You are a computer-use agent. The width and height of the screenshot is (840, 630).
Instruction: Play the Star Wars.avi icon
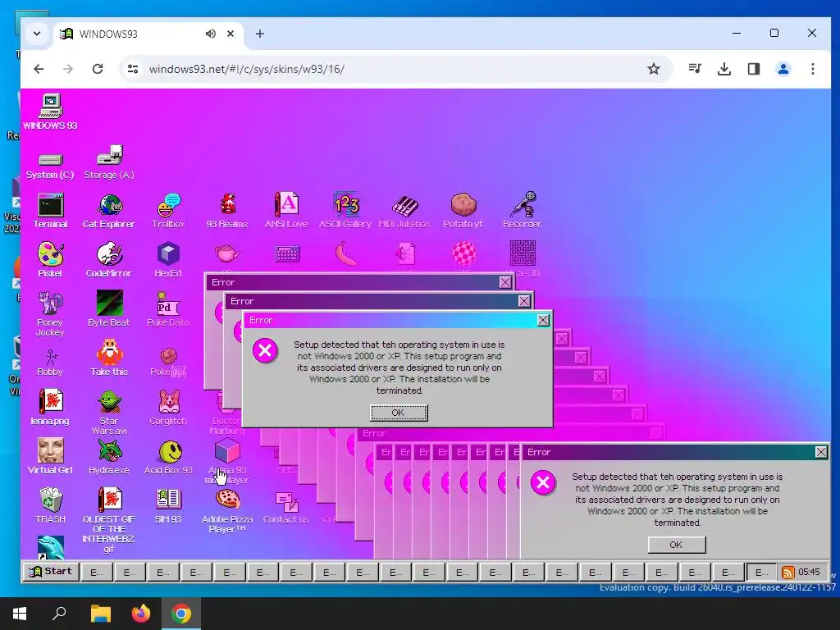109,413
